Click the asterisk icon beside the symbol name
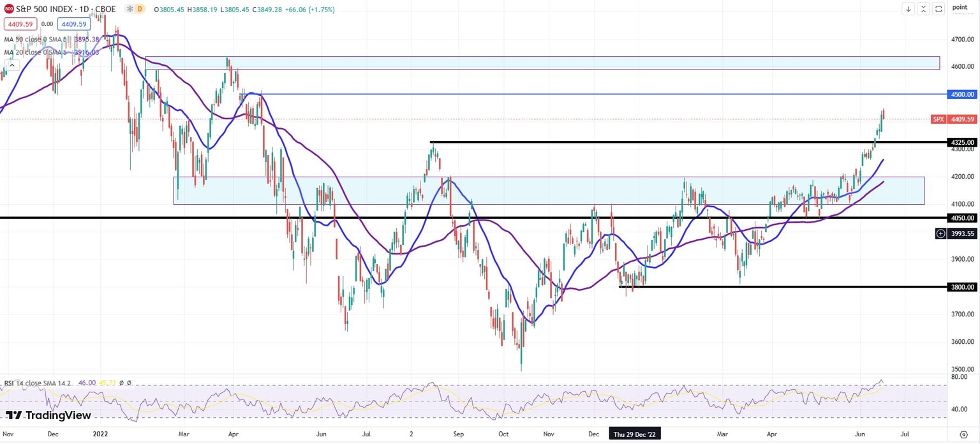 click(128, 10)
